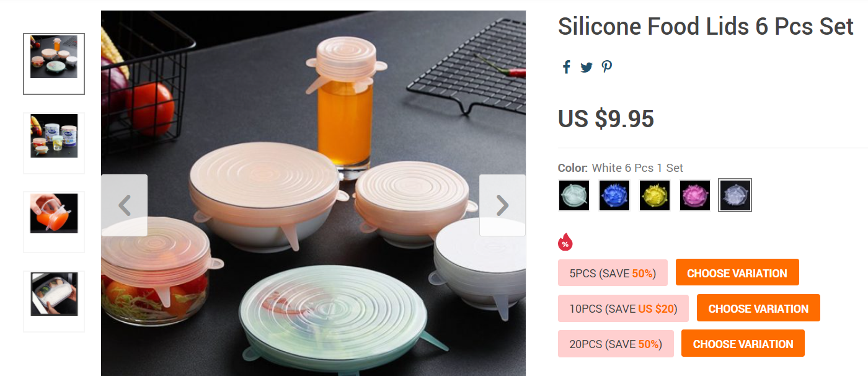Pick the pink lid color option
Screen dimensions: 868x376
point(695,195)
